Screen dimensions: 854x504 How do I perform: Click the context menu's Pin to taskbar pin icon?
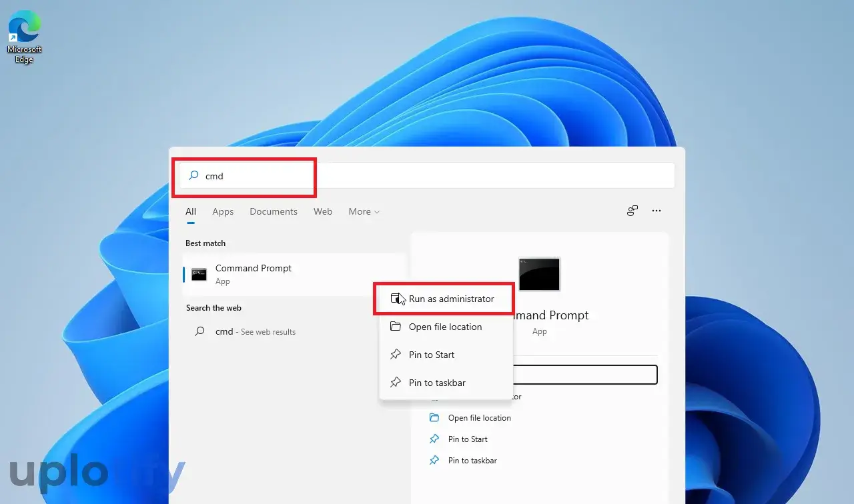point(396,383)
